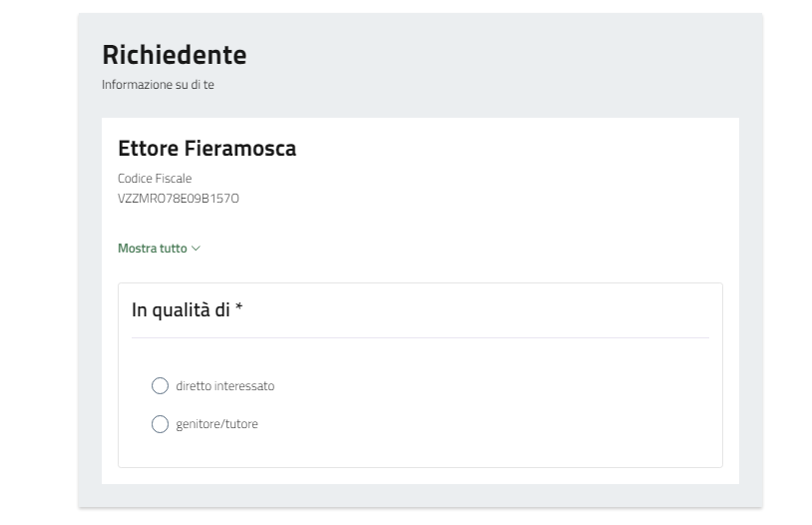812x525 pixels.
Task: Click the chevron next to Mostra tutto
Action: click(x=197, y=249)
